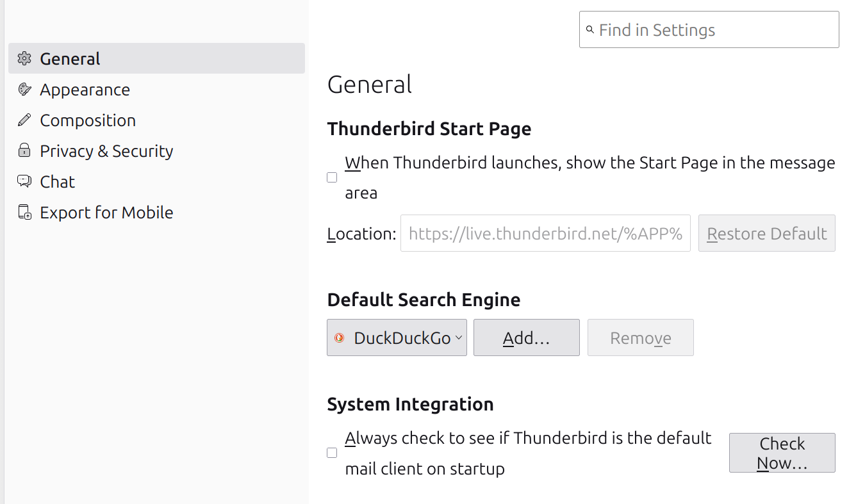Click the Start Page Location URL field
Viewport: 865px width, 504px height.
(x=545, y=233)
